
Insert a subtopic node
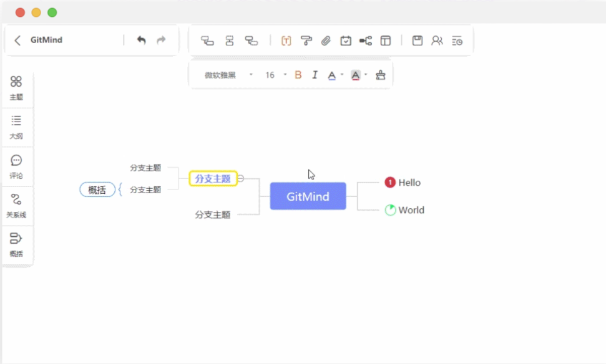[x=207, y=41]
